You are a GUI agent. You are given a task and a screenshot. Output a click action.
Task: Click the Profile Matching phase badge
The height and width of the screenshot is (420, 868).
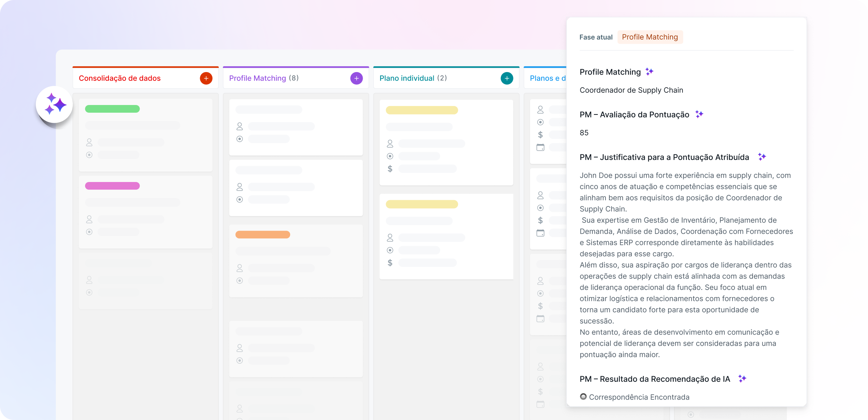(x=650, y=37)
